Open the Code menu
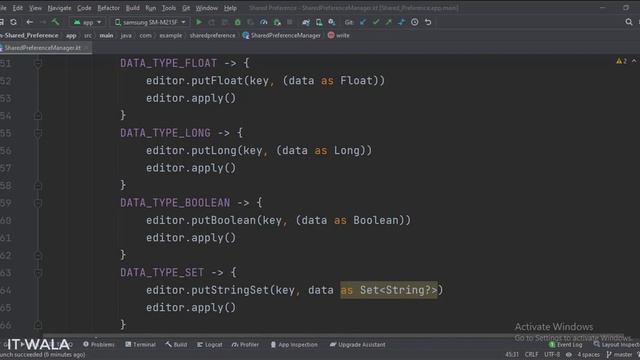Image resolution: width=640 pixels, height=360 pixels. coord(84,8)
